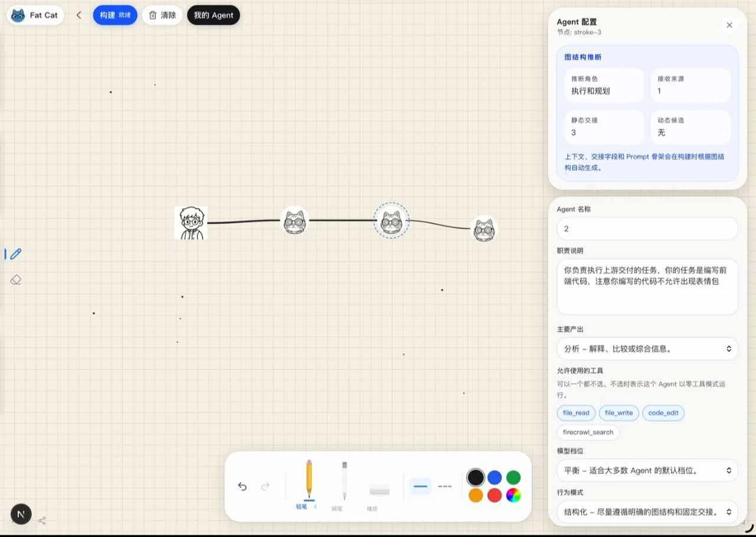This screenshot has height=537, width=756.
Task: Click the Agent 名称 input field
Action: 647,228
